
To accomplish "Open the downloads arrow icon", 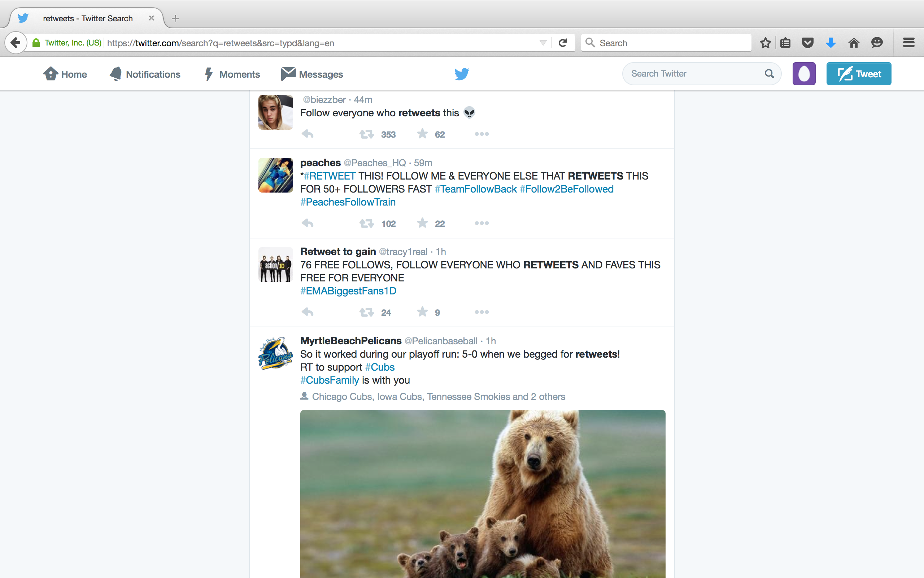I will click(x=831, y=43).
